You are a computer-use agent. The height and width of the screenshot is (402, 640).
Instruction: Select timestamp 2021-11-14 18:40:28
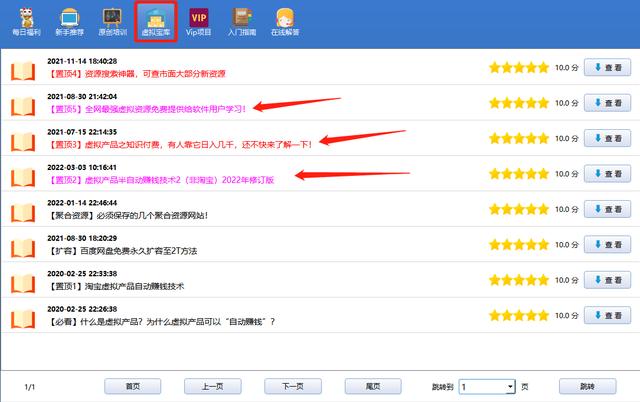coord(82,61)
